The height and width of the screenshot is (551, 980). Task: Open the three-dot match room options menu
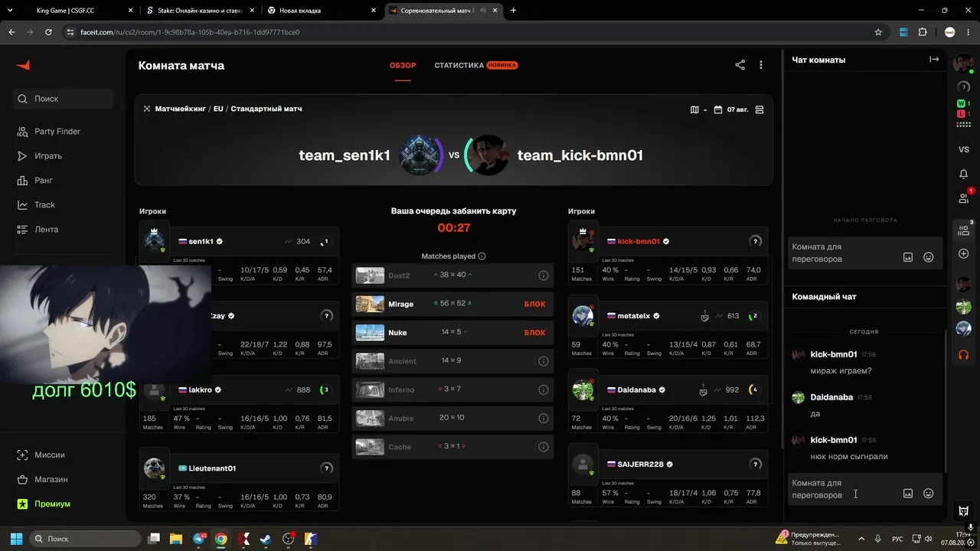pyautogui.click(x=761, y=65)
